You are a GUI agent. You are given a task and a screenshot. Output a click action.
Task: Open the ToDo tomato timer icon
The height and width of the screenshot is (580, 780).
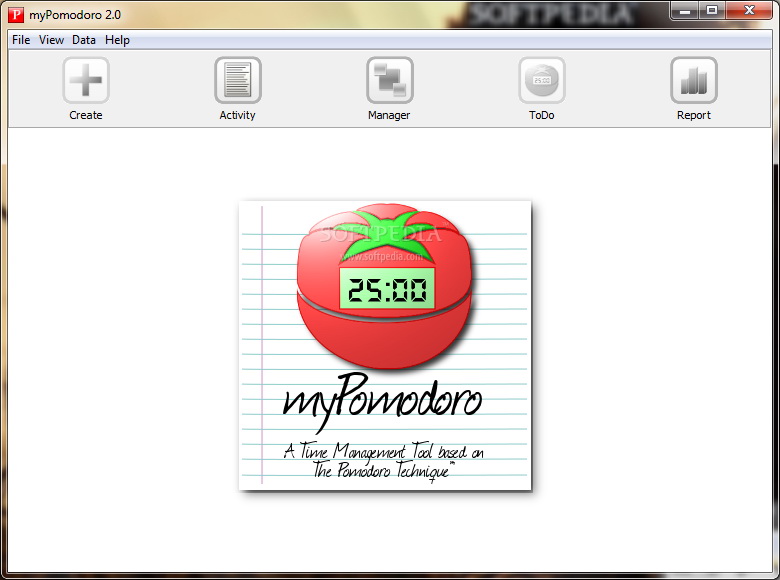542,80
